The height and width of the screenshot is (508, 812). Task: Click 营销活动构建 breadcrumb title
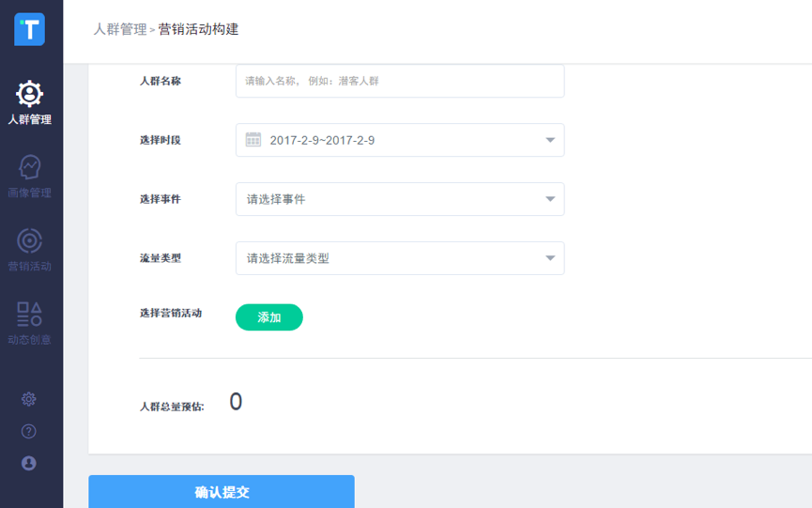click(x=198, y=29)
